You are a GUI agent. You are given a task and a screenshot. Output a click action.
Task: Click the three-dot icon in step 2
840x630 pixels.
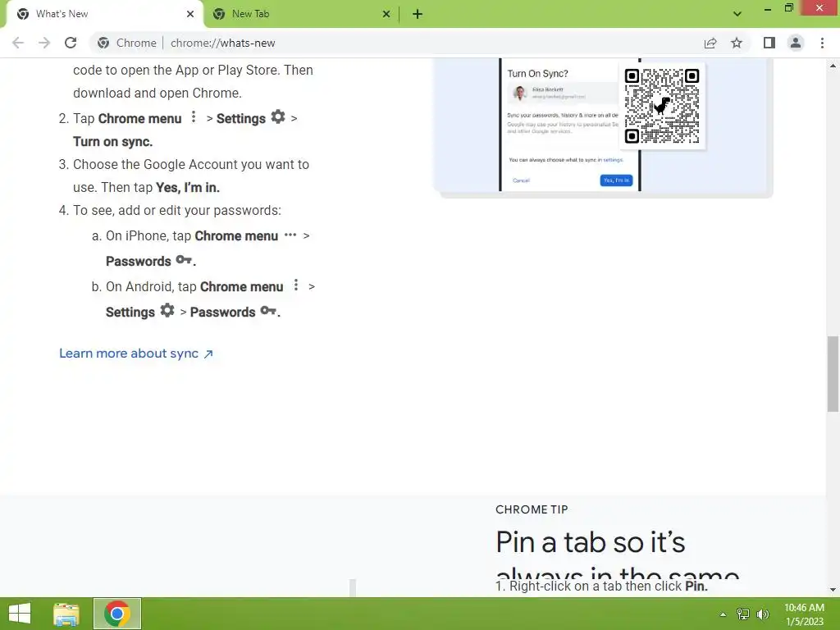[x=194, y=116]
